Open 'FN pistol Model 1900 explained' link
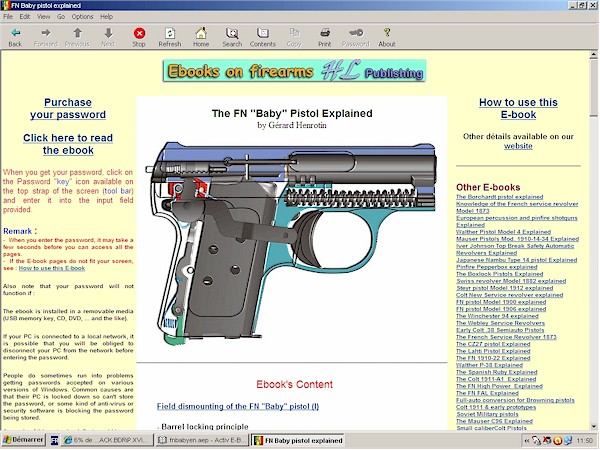This screenshot has width=600, height=450. pyautogui.click(x=501, y=302)
